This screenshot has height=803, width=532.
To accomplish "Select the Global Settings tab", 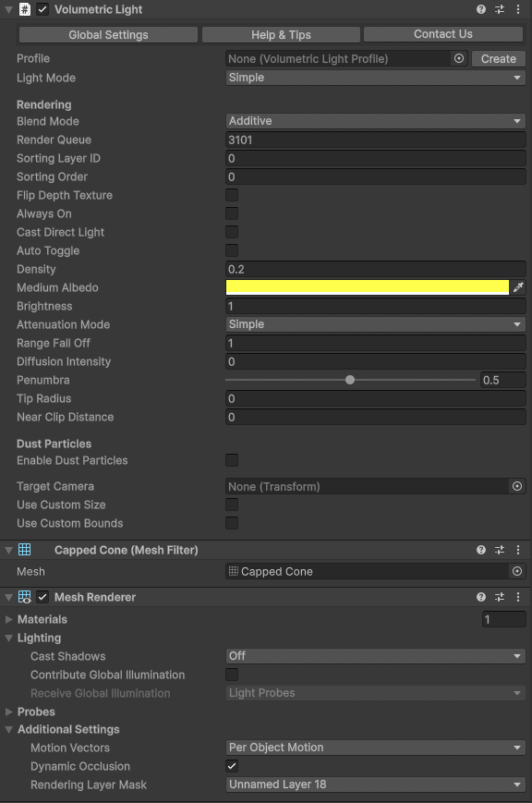I will click(x=108, y=34).
